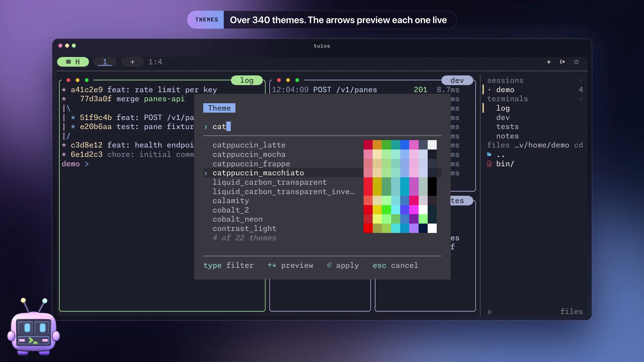Viewport: 644px width, 362px height.
Task: Click the 4 of 22 themes counter
Action: 244,238
